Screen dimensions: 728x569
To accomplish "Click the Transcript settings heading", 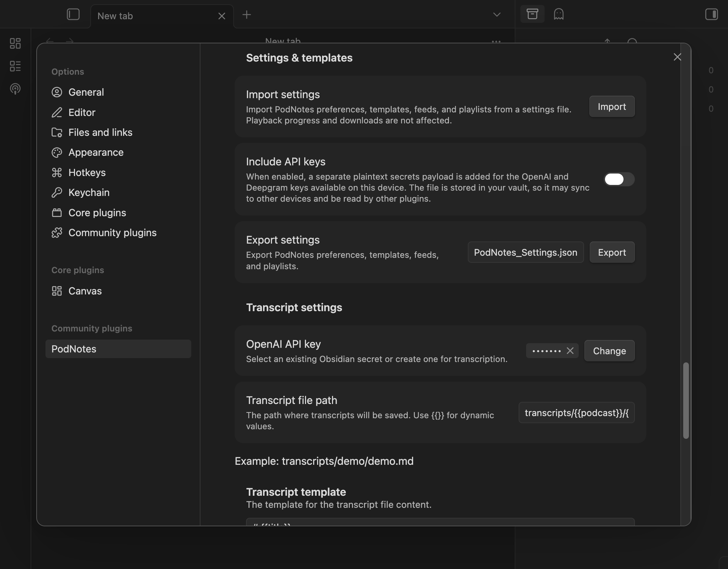I will (x=294, y=307).
